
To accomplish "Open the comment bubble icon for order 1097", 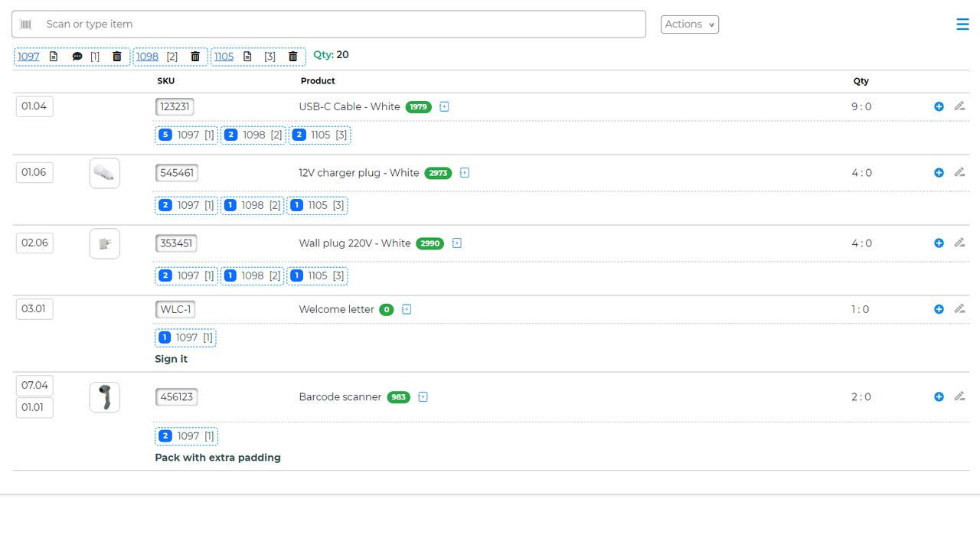I will click(x=77, y=57).
